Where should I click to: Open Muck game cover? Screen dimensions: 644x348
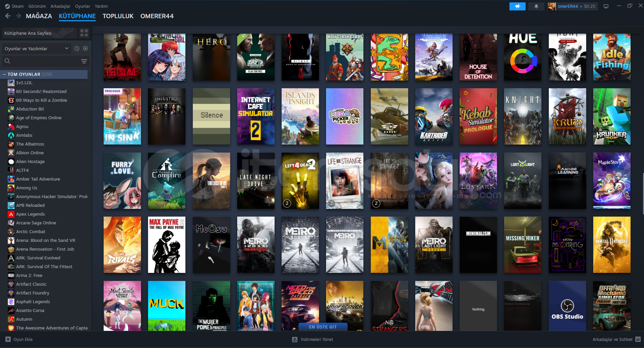pos(167,306)
